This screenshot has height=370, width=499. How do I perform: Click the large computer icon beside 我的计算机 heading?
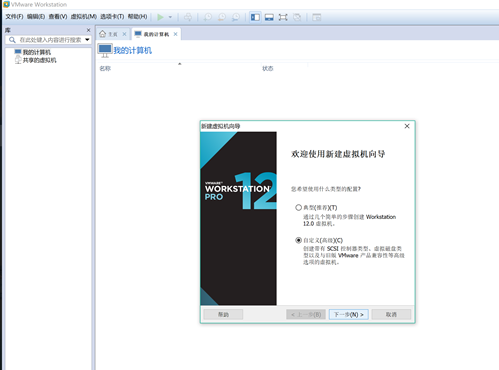pos(105,50)
